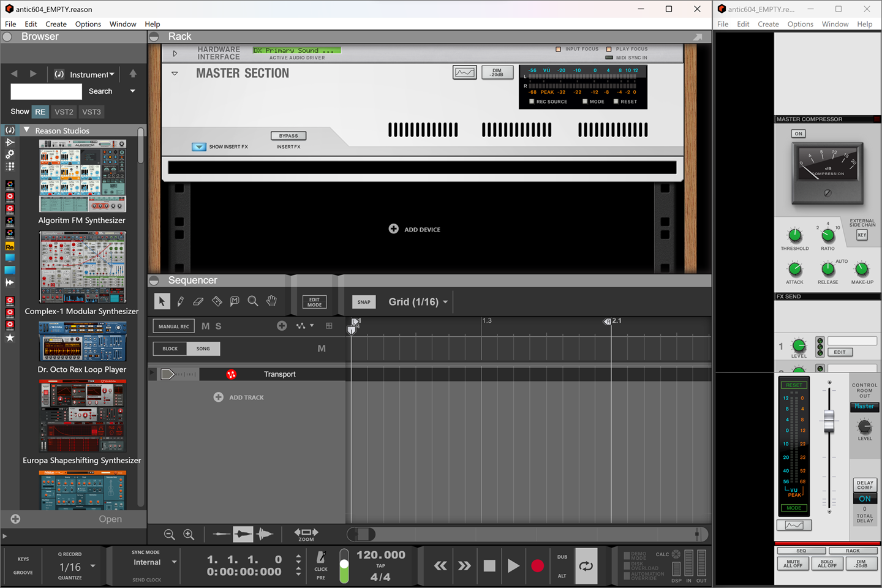Image resolution: width=882 pixels, height=588 pixels.
Task: Click the metronome Click icon
Action: pos(321,557)
